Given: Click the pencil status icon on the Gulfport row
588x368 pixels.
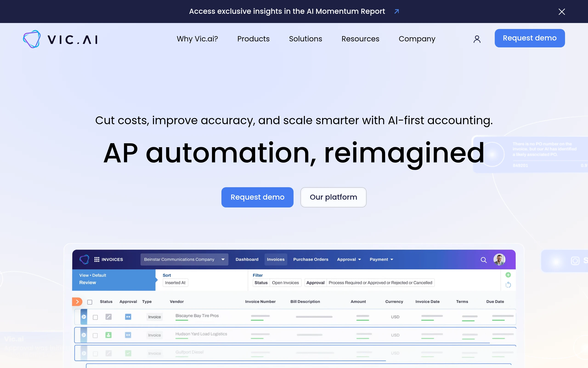Looking at the screenshot, I should tap(108, 353).
